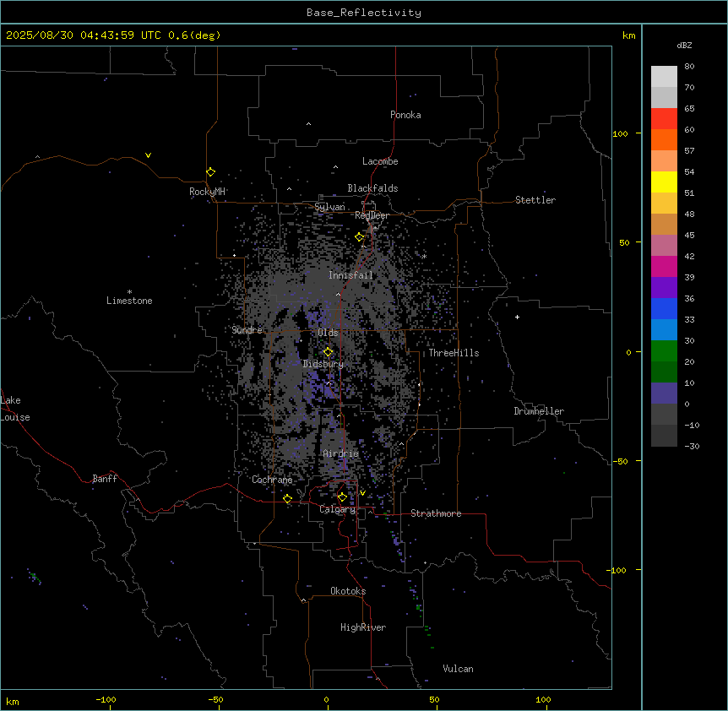Click the purple 36-39 dBZ legend swatch
The image size is (728, 711).
coord(664,288)
